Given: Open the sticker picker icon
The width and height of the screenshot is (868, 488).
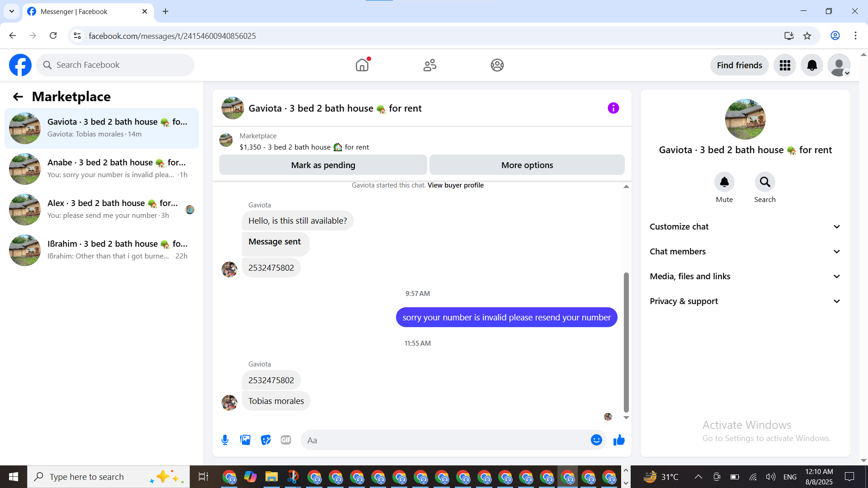Looking at the screenshot, I should (x=266, y=440).
